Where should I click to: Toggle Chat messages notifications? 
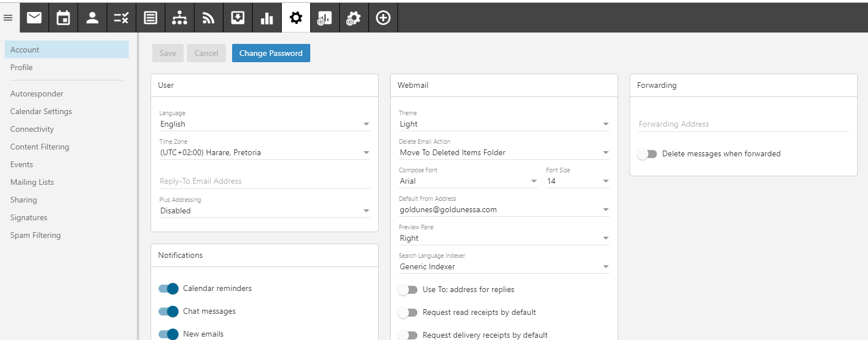pyautogui.click(x=169, y=311)
